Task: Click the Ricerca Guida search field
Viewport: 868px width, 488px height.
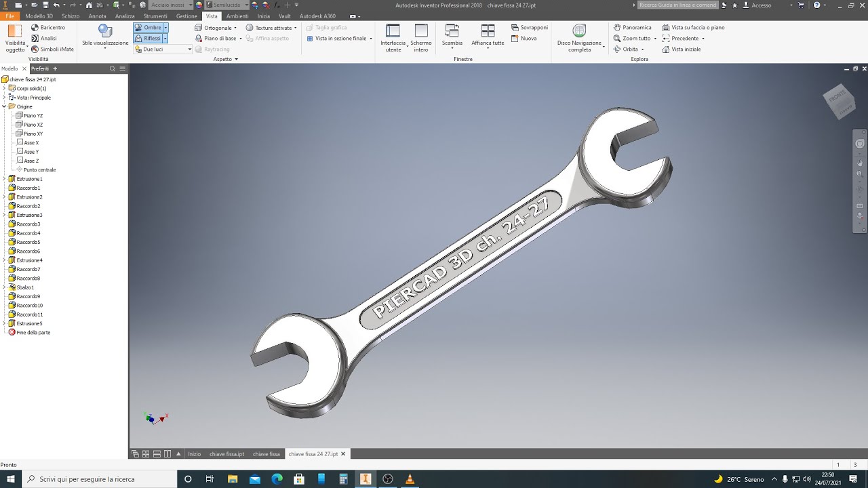Action: [677, 5]
